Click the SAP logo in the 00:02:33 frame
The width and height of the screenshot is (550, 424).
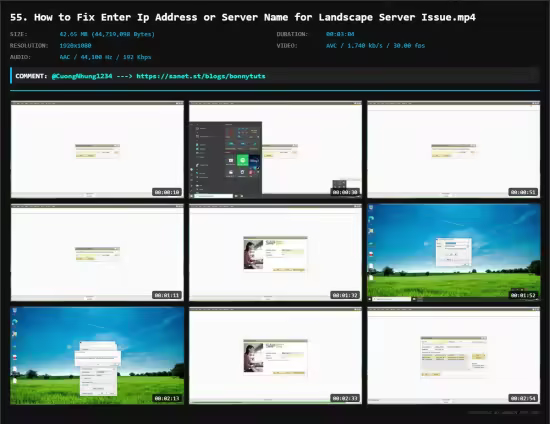(270, 346)
